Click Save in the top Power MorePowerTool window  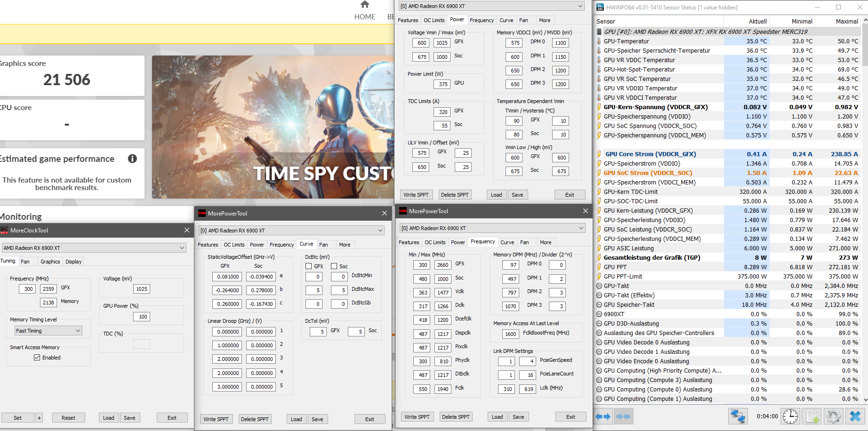coord(517,195)
